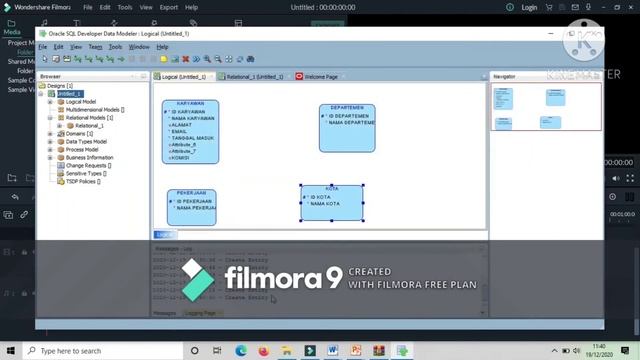Expand the Logical Model tree node
Image resolution: width=640 pixels, height=360 pixels.
pyautogui.click(x=50, y=102)
